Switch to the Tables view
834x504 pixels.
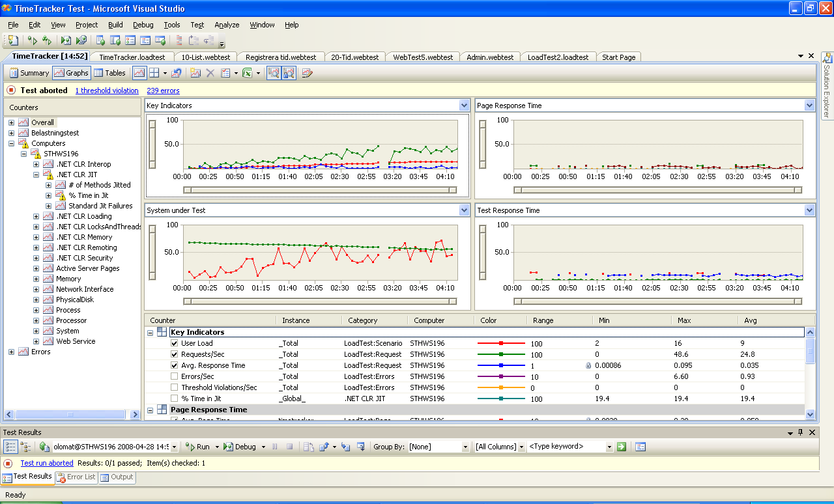110,73
